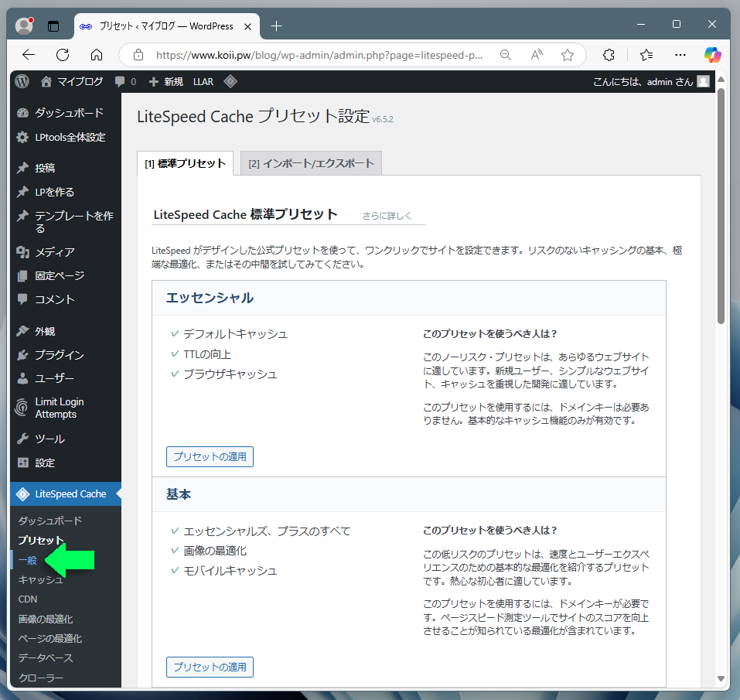This screenshot has height=700, width=740.
Task: Open 外観 appearance menu
Action: click(66, 331)
